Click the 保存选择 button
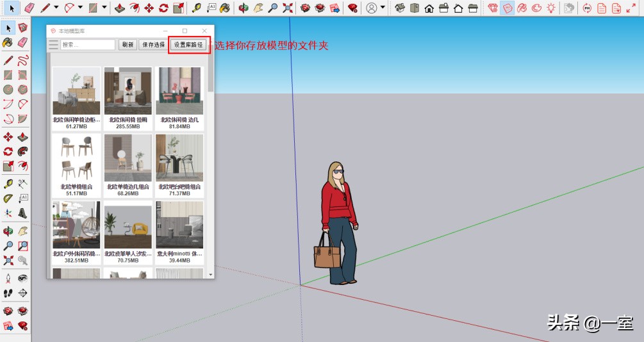 click(153, 45)
